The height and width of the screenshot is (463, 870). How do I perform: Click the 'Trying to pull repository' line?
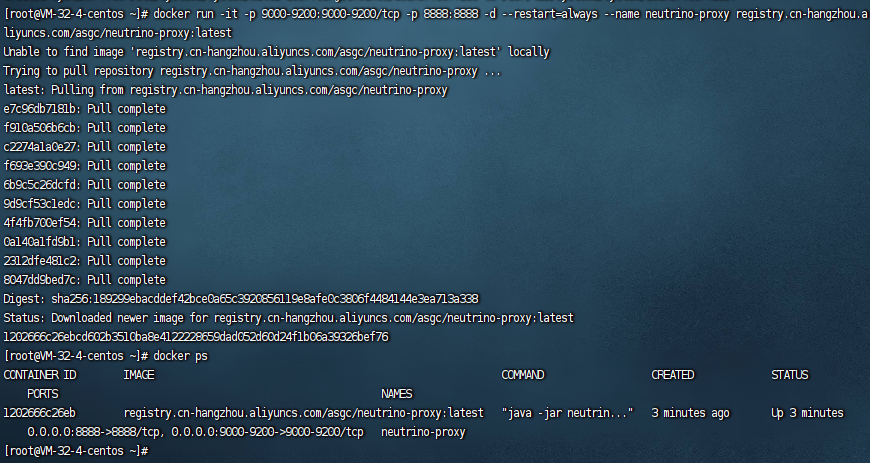tap(252, 71)
